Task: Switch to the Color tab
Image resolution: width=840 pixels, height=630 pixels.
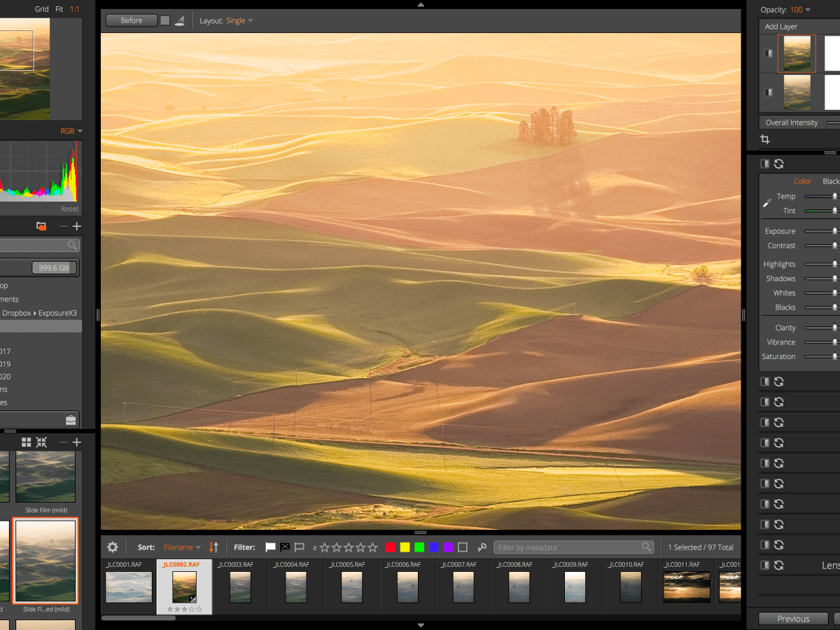Action: [802, 181]
